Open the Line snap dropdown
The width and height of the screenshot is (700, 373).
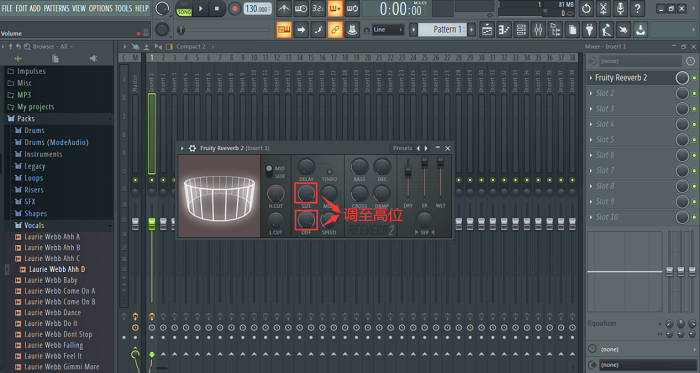pyautogui.click(x=388, y=30)
